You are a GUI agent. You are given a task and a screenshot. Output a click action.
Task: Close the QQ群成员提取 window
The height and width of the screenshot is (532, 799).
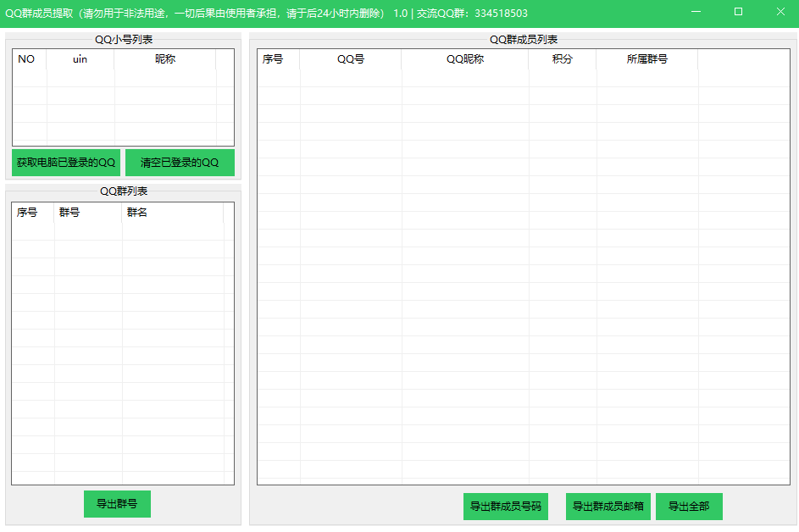click(780, 12)
